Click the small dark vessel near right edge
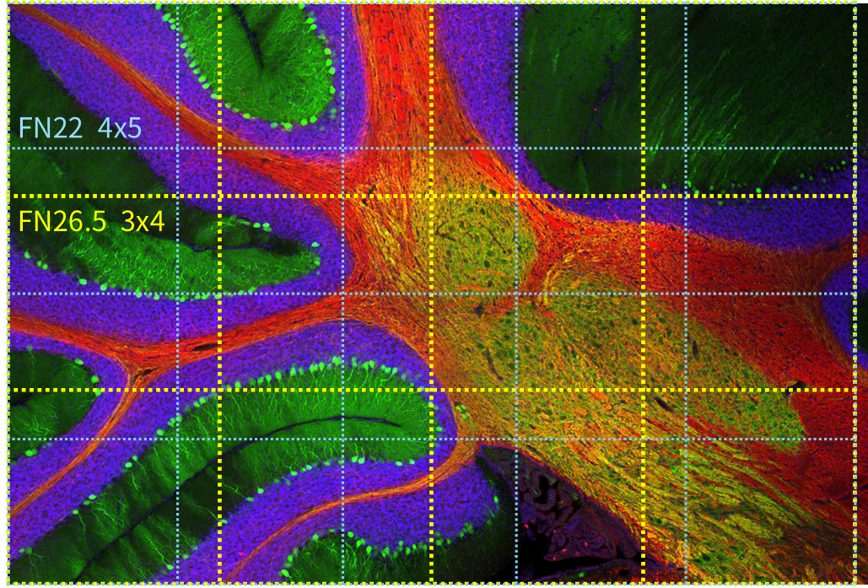The height and width of the screenshot is (588, 868). tap(793, 386)
